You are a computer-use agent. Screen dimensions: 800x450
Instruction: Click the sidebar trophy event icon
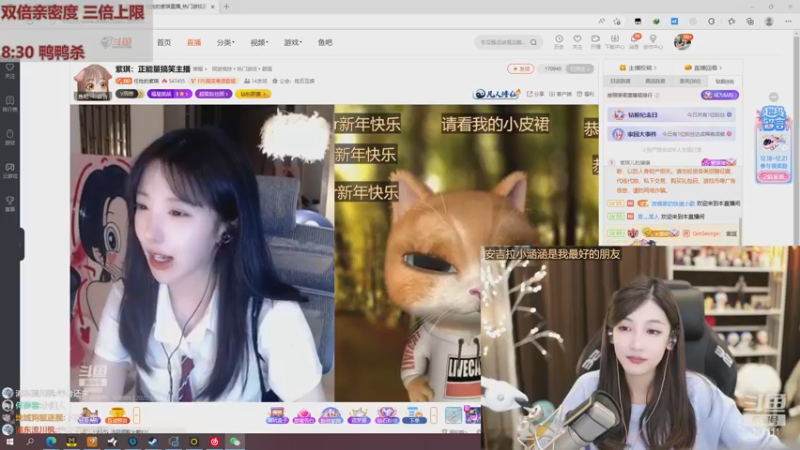(x=10, y=203)
